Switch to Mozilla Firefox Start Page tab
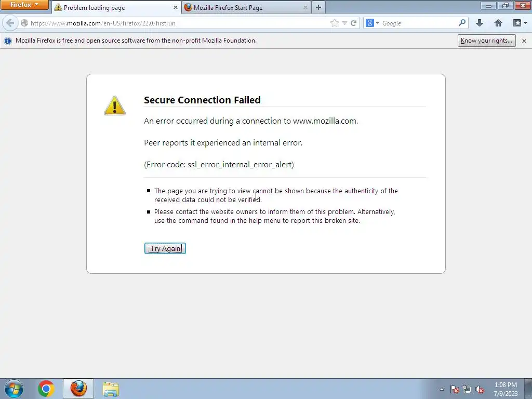 tap(247, 7)
